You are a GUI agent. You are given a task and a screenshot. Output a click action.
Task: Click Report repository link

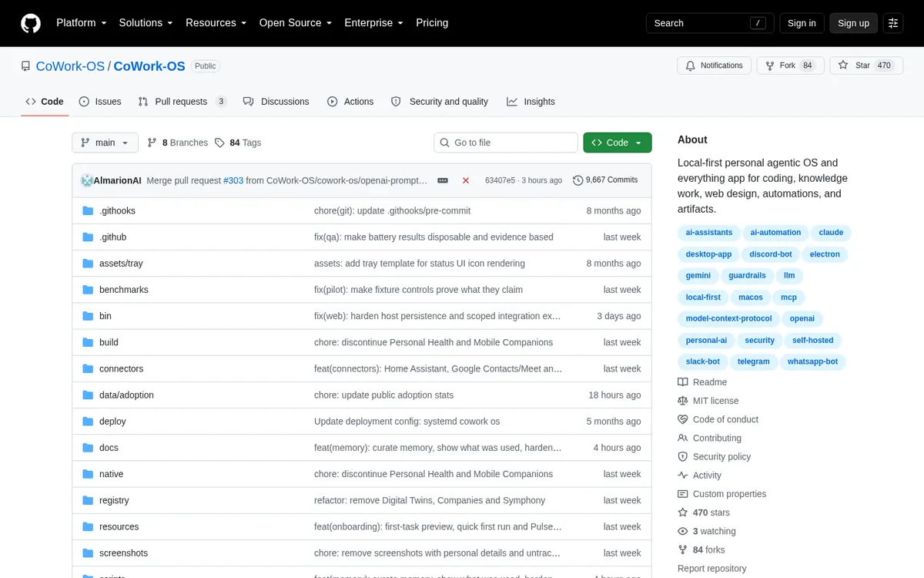(711, 569)
